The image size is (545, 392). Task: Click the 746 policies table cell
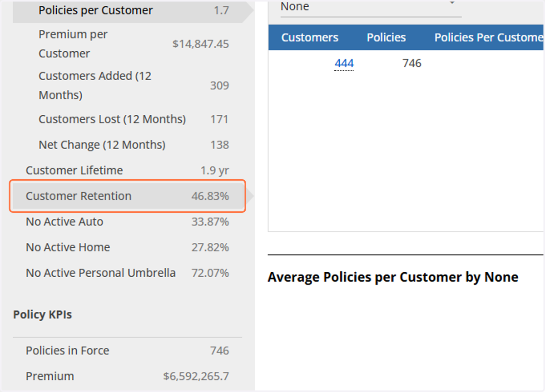point(412,64)
